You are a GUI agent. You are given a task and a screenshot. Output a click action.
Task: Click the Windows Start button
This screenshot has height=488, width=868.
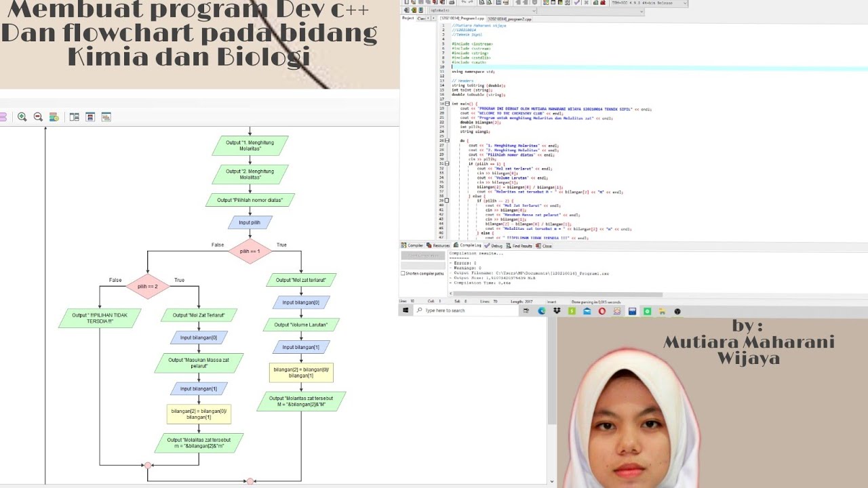(x=406, y=310)
